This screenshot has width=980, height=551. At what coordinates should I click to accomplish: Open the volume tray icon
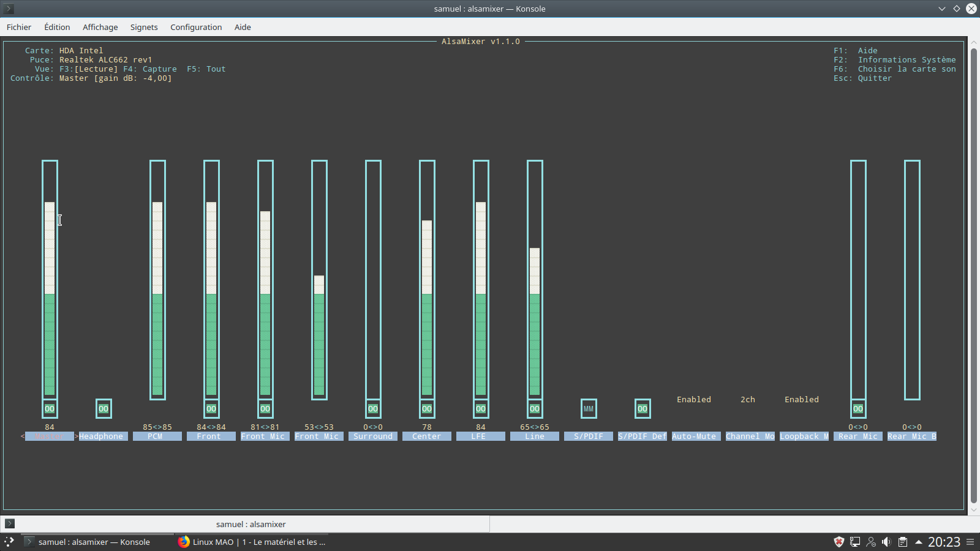[886, 542]
